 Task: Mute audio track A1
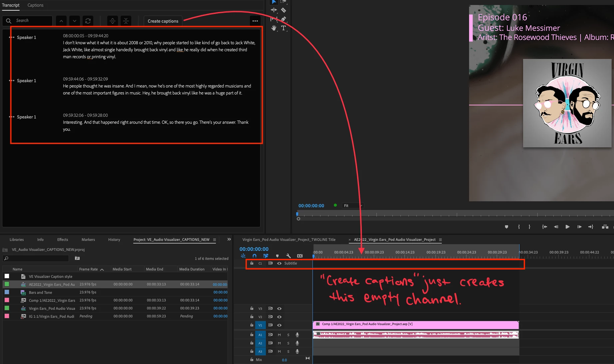[x=279, y=335]
